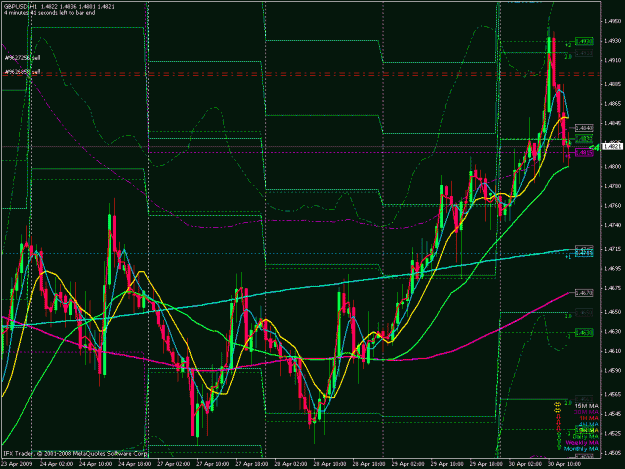Select the upper sell order label
Image resolution: width=625 pixels, height=469 pixels.
(23, 58)
